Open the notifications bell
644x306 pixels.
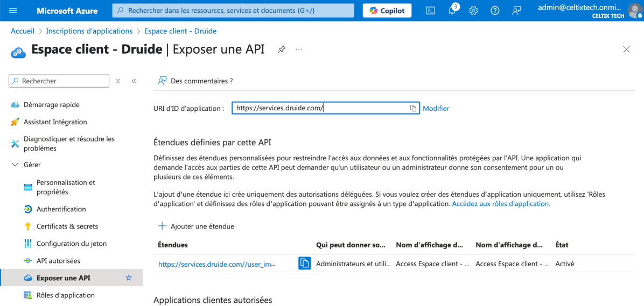tap(452, 11)
